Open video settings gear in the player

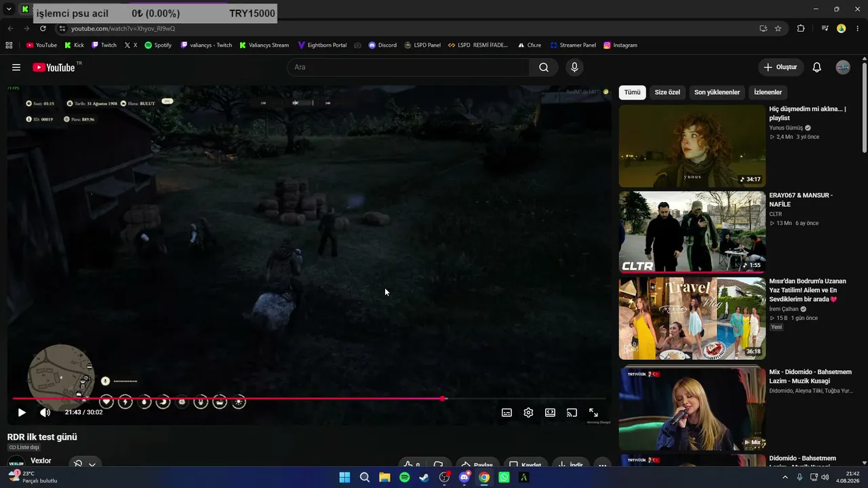click(x=528, y=412)
